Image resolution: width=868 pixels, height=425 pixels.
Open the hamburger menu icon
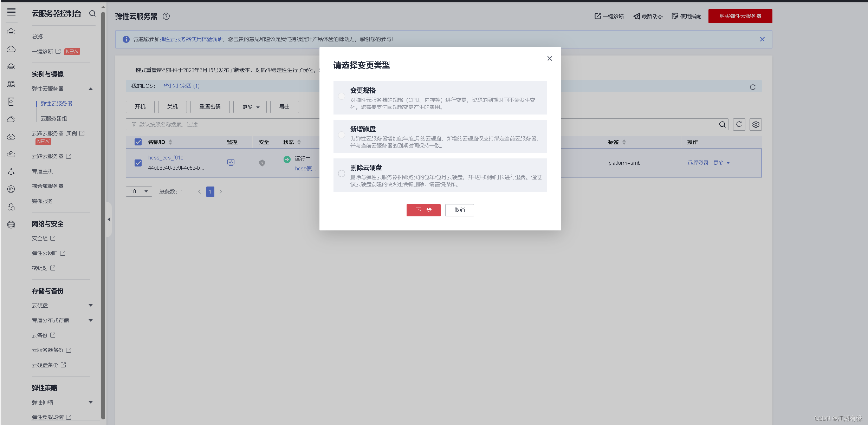coord(11,12)
